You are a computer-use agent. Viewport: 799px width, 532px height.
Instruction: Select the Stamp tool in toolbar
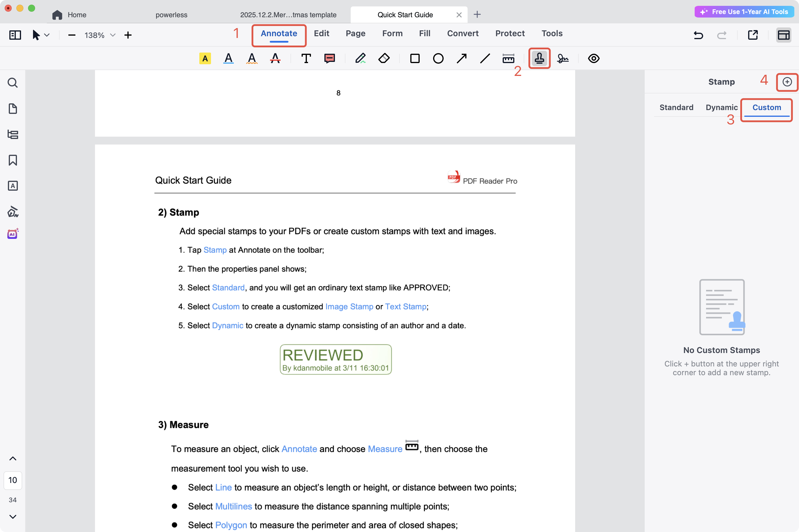coord(539,58)
